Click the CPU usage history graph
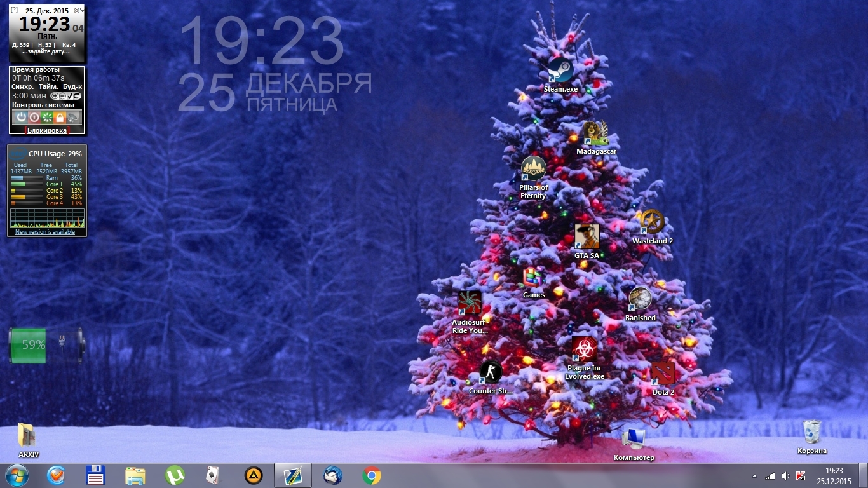Screen dimensions: 868x488 coord(47,218)
